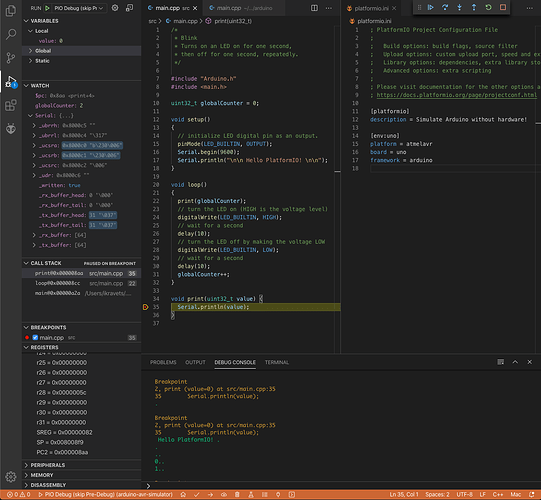Select loop frame in the call stack
The height and width of the screenshot is (500, 541).
tap(81, 283)
